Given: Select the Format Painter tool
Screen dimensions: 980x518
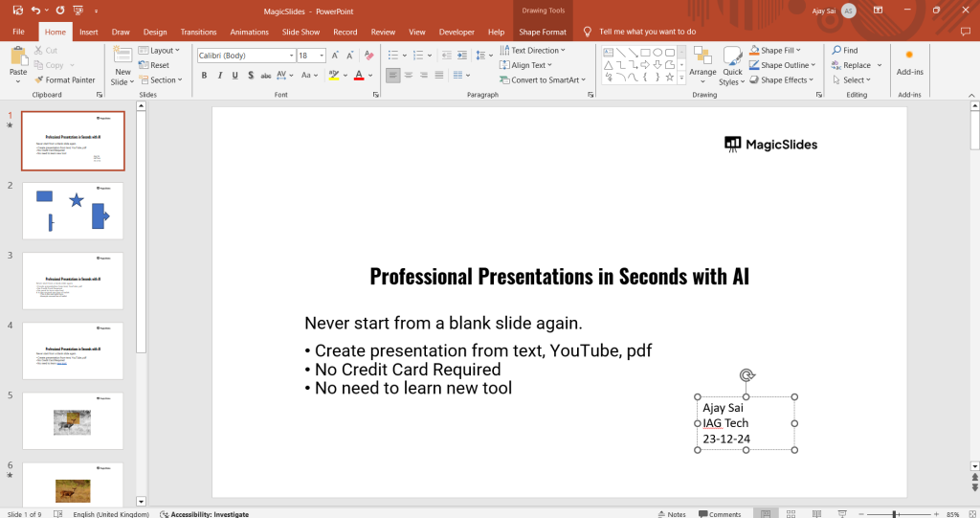Looking at the screenshot, I should click(x=64, y=80).
